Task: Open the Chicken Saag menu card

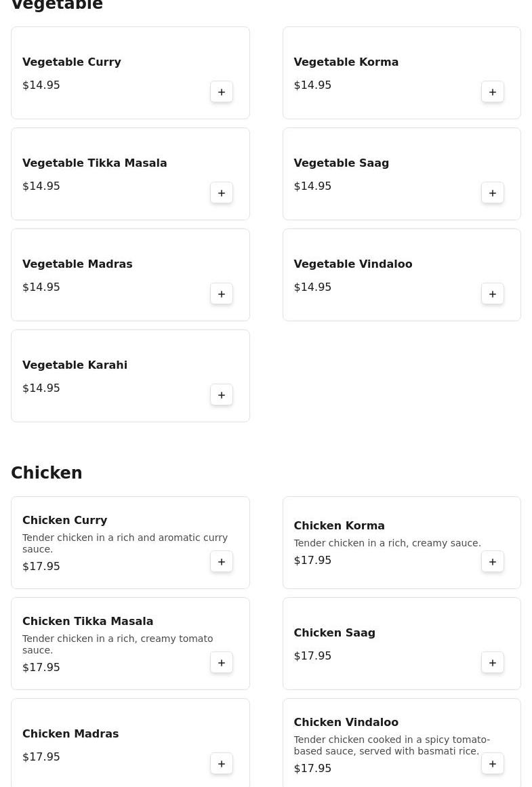Action: 401,643
